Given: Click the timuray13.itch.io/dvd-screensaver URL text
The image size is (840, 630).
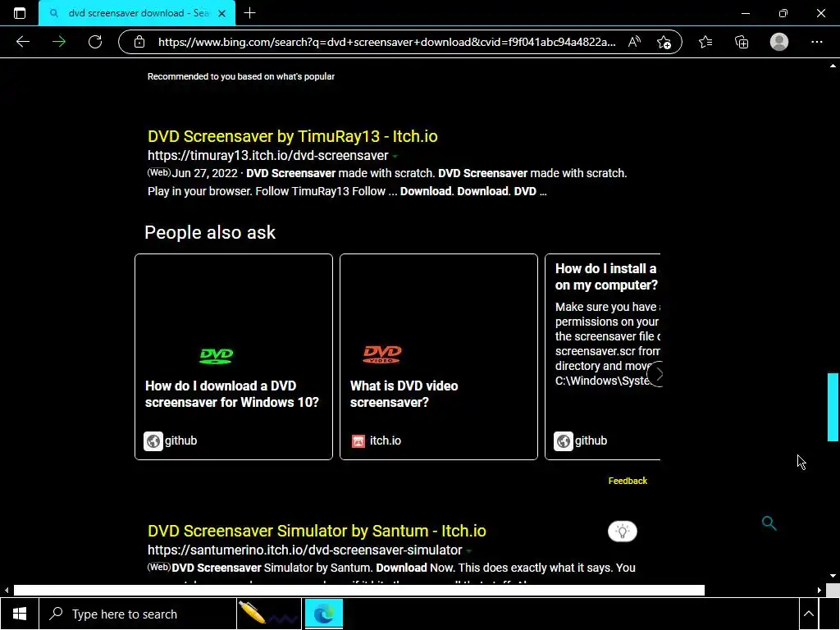Looking at the screenshot, I should coord(268,155).
